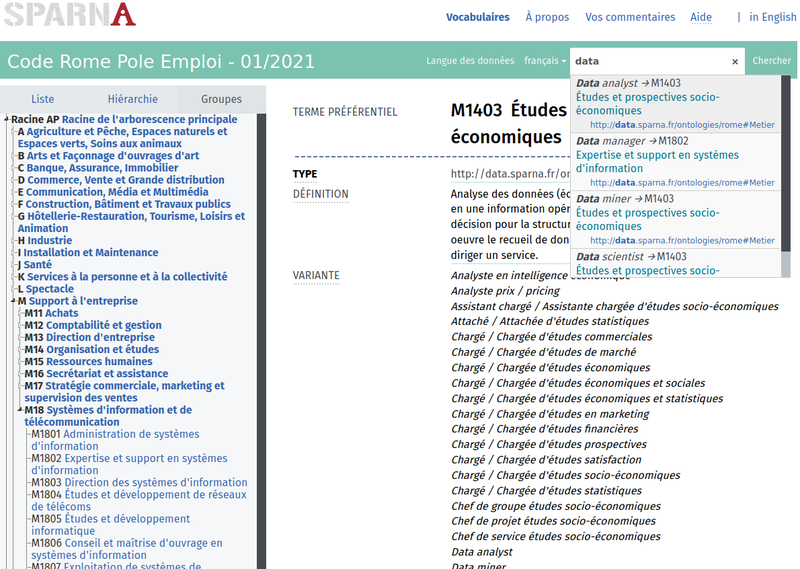Open M16 Secrétariat et assistance
The width and height of the screenshot is (800, 569).
[x=96, y=374]
